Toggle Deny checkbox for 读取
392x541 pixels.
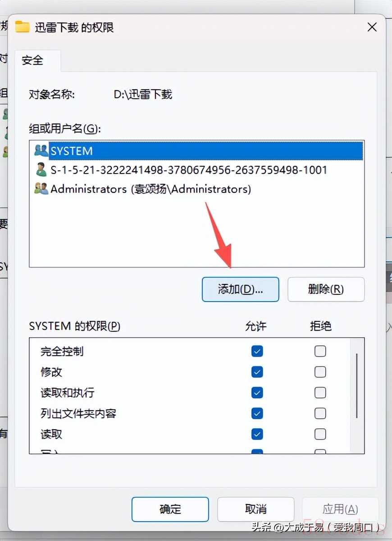click(320, 434)
